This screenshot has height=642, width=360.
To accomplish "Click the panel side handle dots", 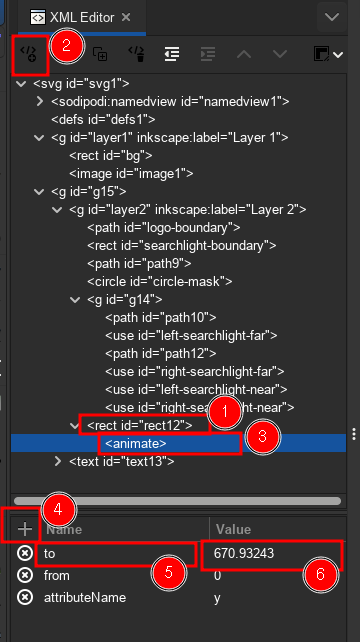I will 354,434.
